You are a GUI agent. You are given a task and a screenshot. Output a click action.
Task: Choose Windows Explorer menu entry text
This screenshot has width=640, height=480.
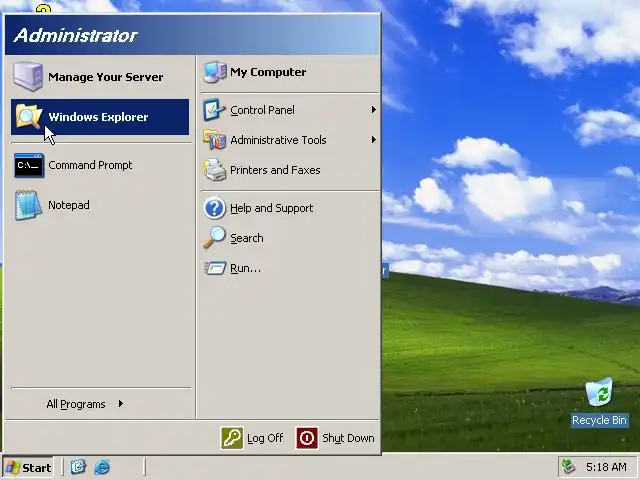coord(98,117)
